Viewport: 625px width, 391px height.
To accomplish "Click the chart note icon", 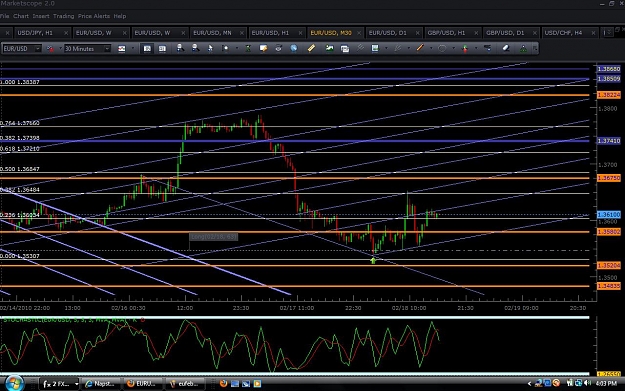I will tap(263, 48).
